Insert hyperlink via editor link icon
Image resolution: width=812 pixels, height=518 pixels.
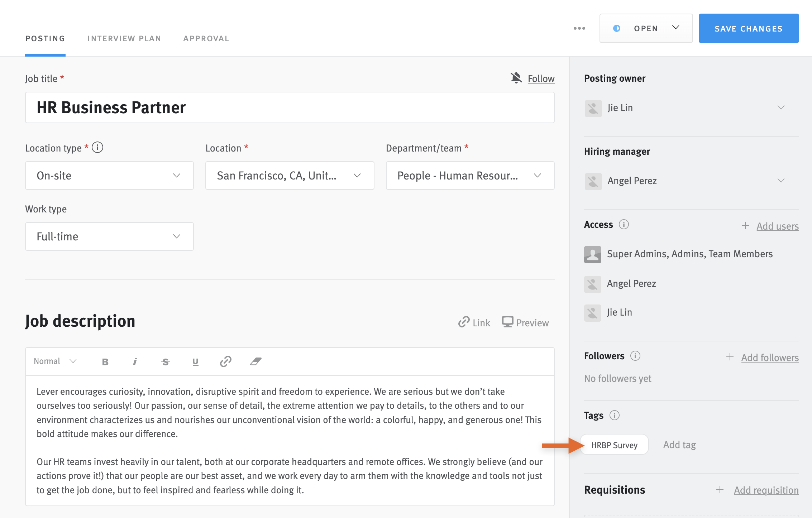point(225,361)
